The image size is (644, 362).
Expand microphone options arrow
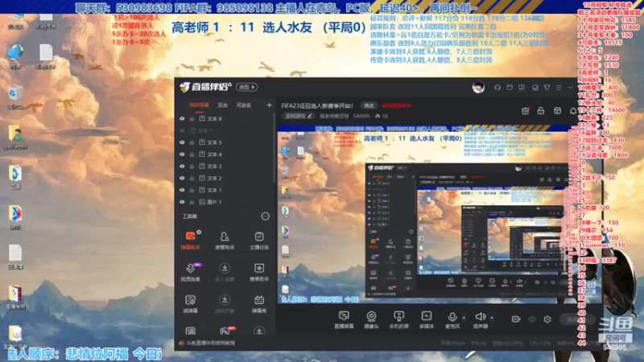click(464, 318)
